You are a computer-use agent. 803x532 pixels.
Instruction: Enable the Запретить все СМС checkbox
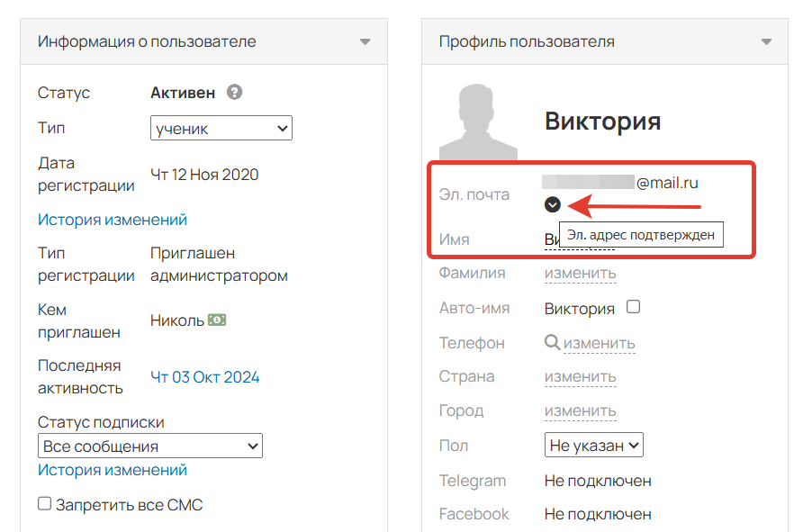point(45,504)
